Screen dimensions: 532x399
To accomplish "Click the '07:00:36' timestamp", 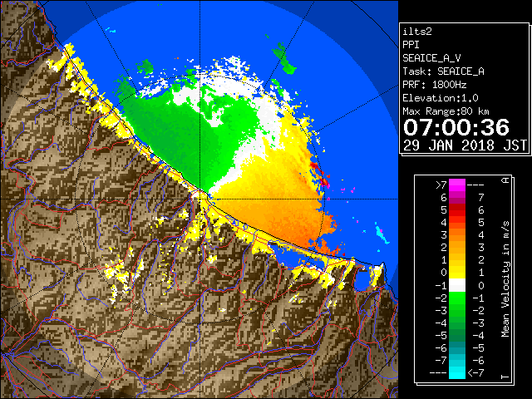I will (456, 127).
